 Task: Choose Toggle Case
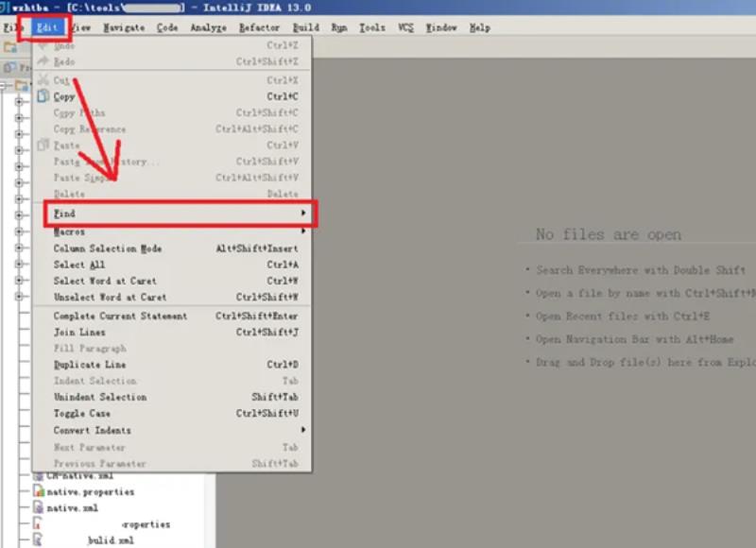(x=172, y=414)
